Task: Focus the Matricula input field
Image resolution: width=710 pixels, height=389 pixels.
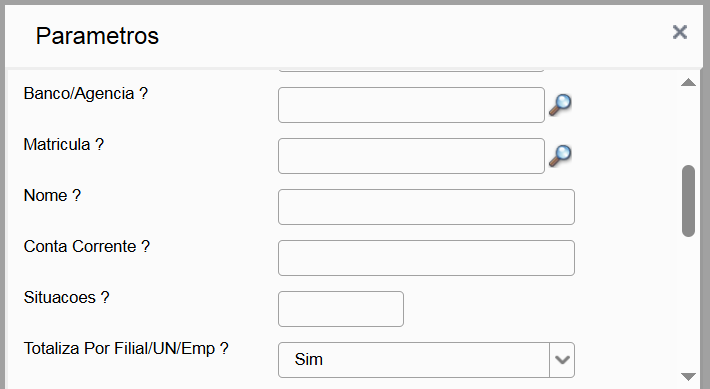Action: pyautogui.click(x=411, y=156)
